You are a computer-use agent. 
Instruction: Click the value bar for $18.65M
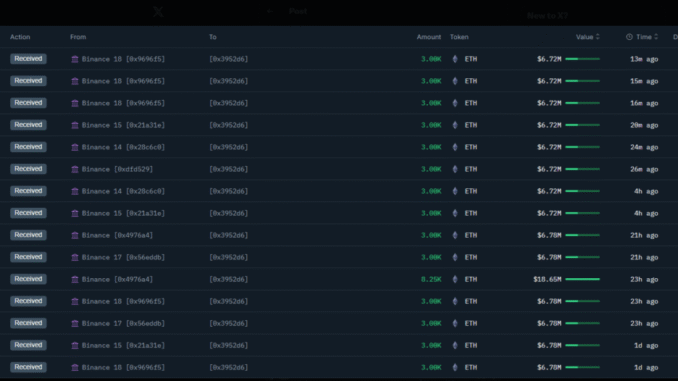[x=582, y=279]
